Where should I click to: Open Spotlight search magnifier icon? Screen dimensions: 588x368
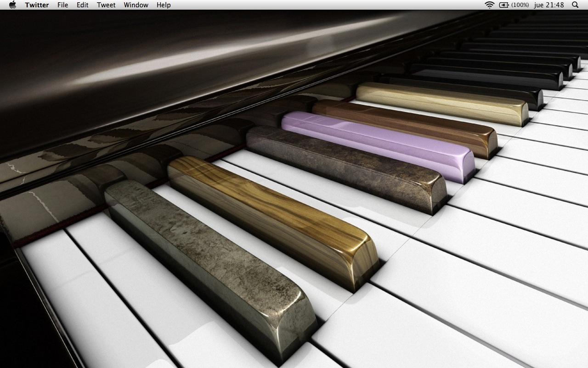coord(575,5)
